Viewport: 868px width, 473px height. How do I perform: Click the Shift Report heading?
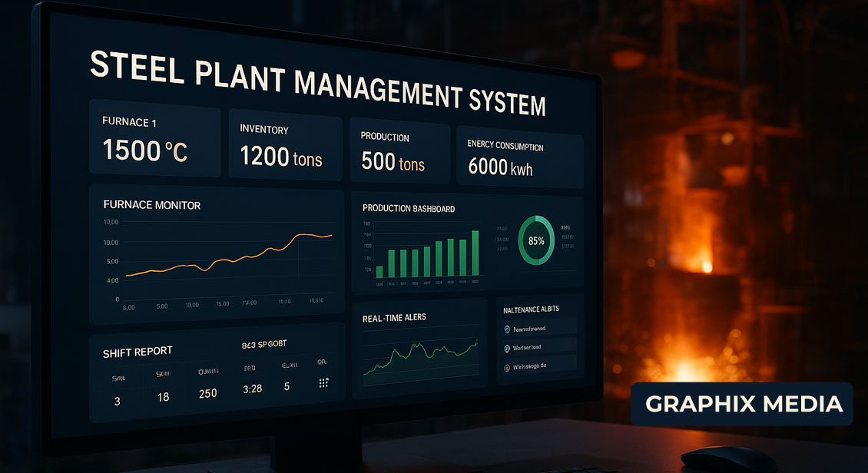[x=137, y=352]
